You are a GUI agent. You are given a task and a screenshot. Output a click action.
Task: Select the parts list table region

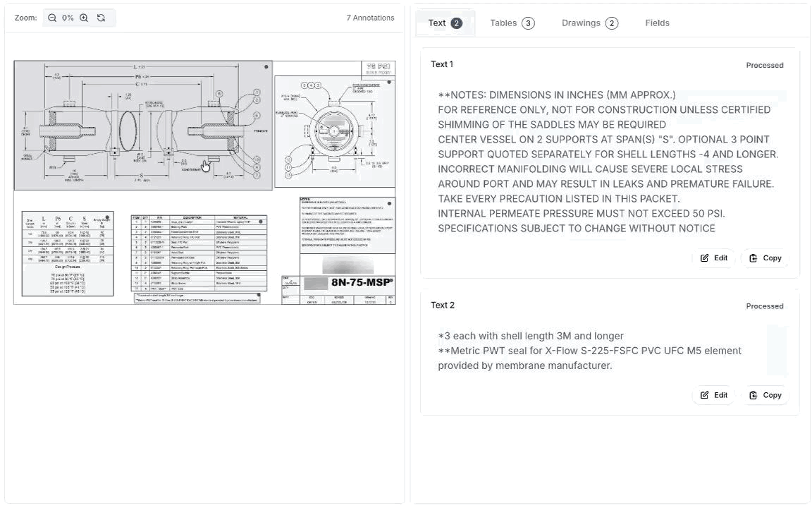coord(199,254)
